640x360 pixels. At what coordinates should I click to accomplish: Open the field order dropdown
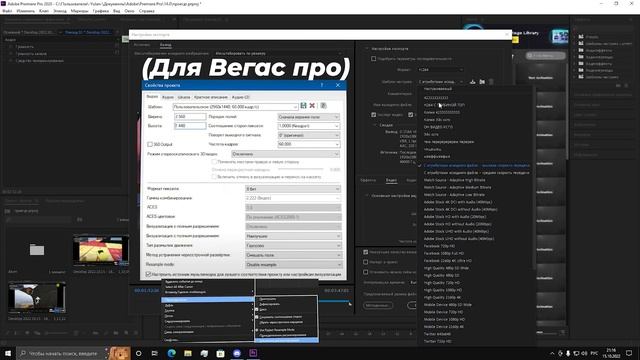click(309, 117)
